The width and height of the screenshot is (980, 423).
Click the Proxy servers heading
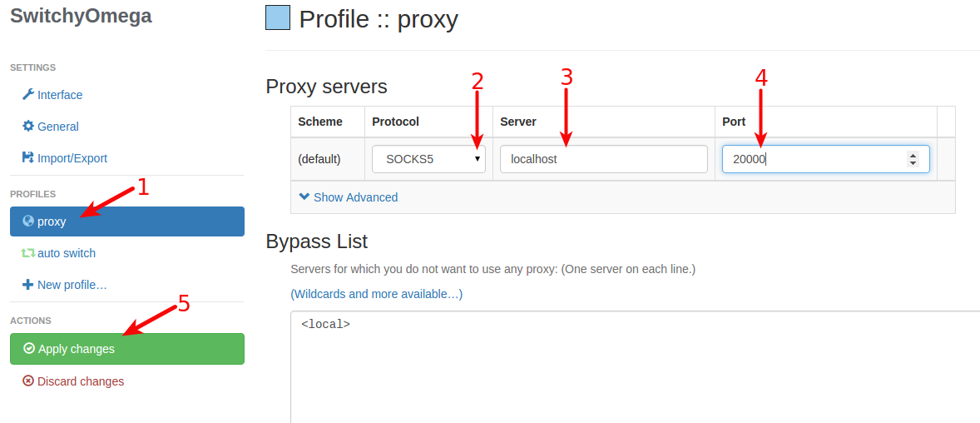click(326, 86)
